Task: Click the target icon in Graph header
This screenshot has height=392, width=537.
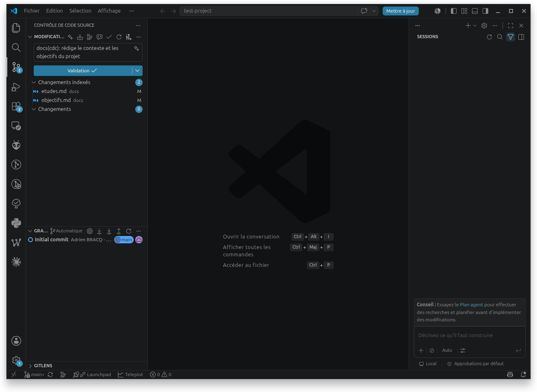Action: coord(90,231)
